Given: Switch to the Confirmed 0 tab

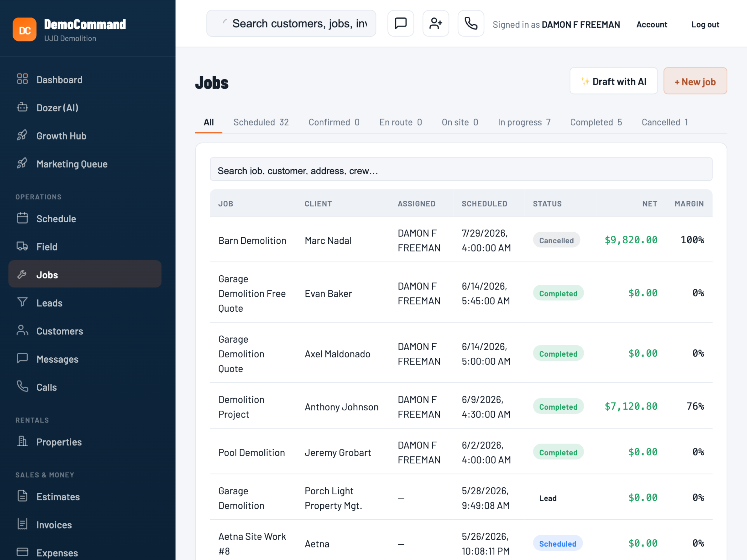Looking at the screenshot, I should pyautogui.click(x=334, y=122).
